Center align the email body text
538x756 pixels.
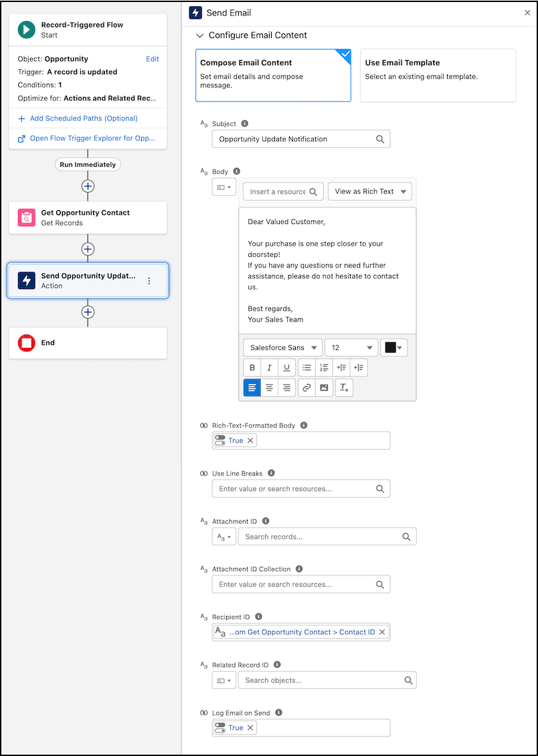[x=270, y=387]
